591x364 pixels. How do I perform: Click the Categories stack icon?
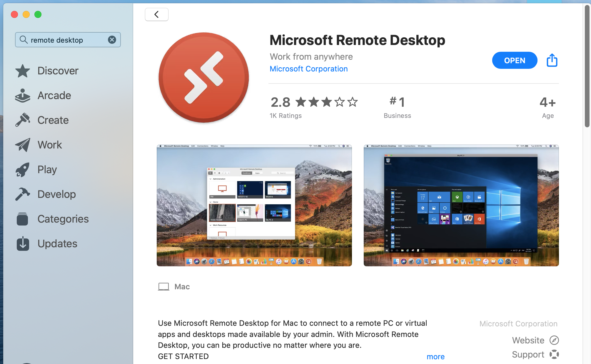click(x=23, y=219)
